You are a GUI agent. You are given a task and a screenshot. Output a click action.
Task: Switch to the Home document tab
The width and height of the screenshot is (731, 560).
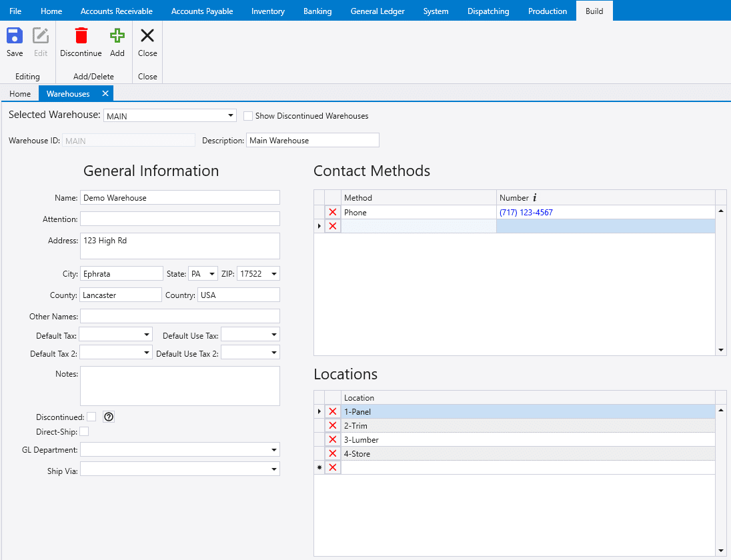(20, 93)
